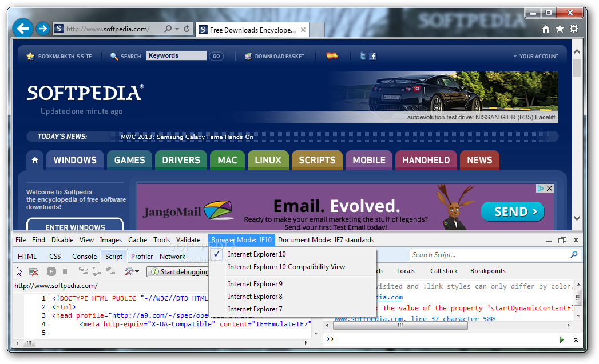The width and height of the screenshot is (599, 364).
Task: Open the address bar dropdown arrow
Action: click(177, 29)
